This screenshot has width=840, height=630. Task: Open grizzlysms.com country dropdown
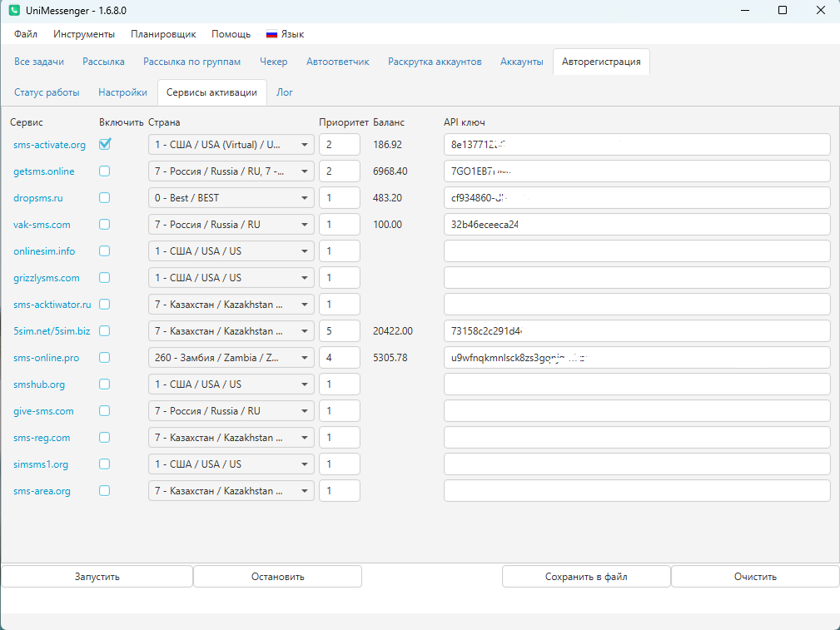tap(231, 277)
